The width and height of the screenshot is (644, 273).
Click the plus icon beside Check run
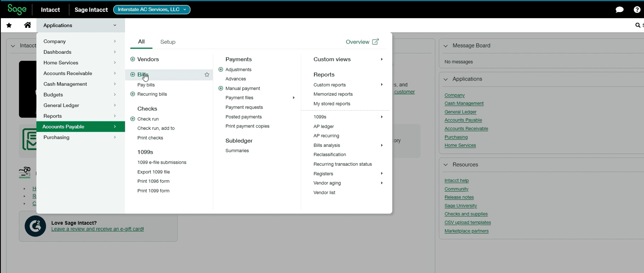(132, 119)
